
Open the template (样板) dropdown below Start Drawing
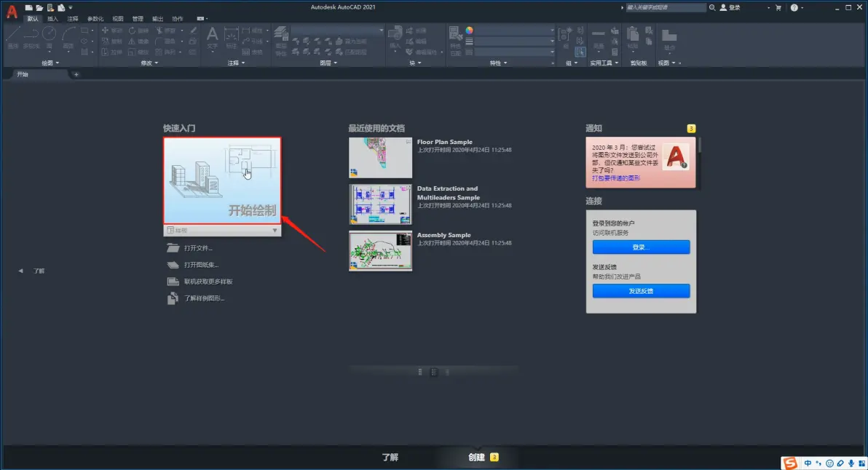223,231
